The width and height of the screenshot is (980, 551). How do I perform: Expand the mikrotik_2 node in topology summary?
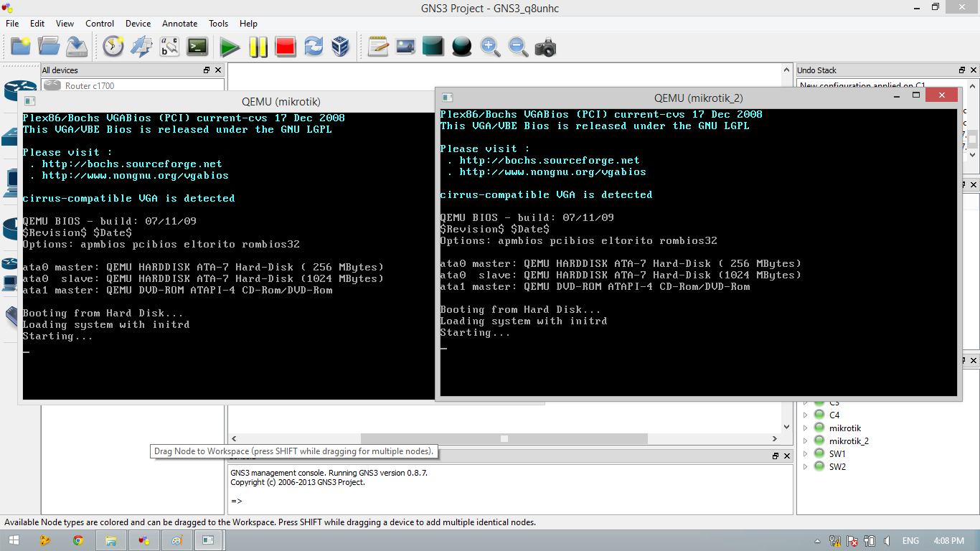[806, 441]
